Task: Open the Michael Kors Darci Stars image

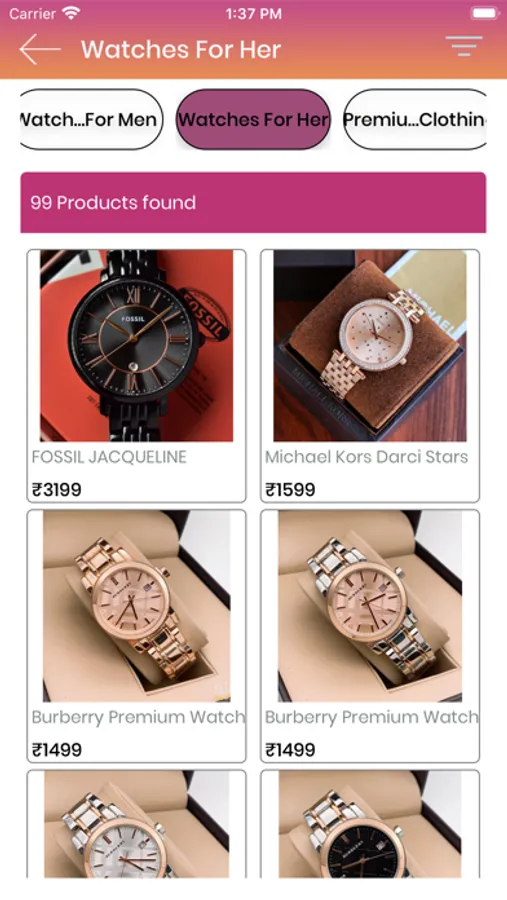Action: point(370,346)
